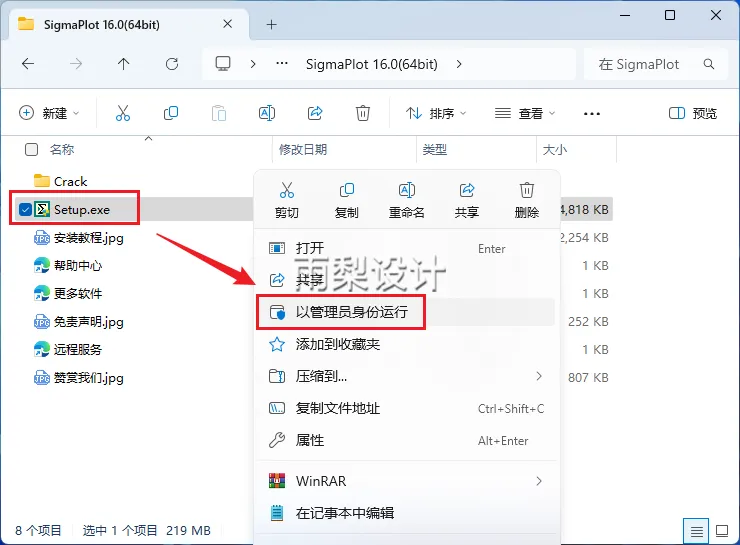This screenshot has width=740, height=545.
Task: Open the toolbar See more ellipsis menu
Action: tap(591, 113)
